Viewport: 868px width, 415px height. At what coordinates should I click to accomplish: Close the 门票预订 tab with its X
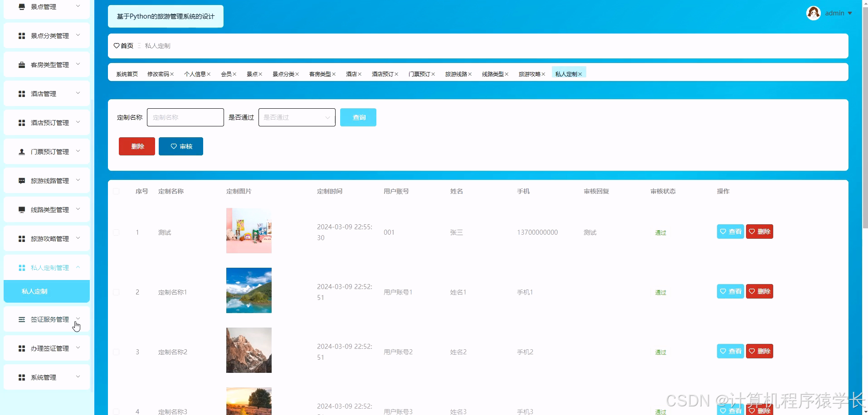point(433,74)
